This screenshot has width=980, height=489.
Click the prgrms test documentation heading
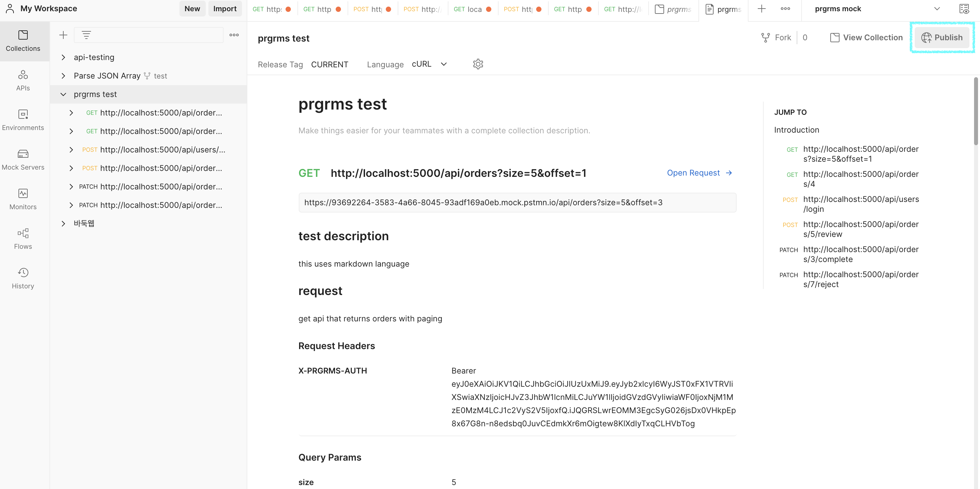[342, 104]
